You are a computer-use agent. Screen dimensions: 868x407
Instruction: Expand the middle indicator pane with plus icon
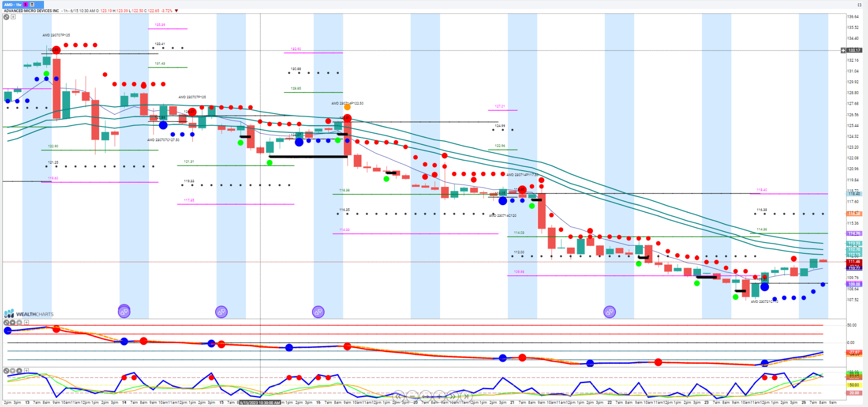27,322
